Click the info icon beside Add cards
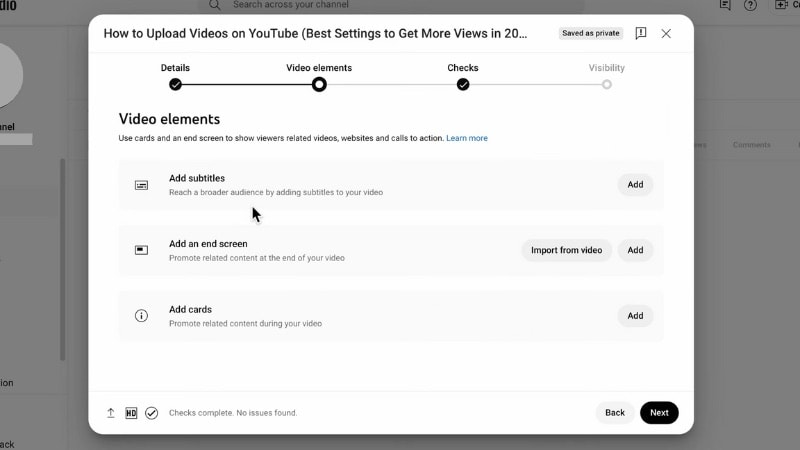This screenshot has width=800, height=450. [x=141, y=316]
